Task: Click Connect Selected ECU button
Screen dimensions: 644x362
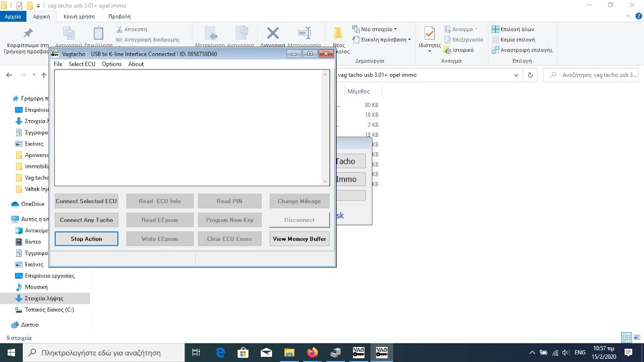Action: 86,201
